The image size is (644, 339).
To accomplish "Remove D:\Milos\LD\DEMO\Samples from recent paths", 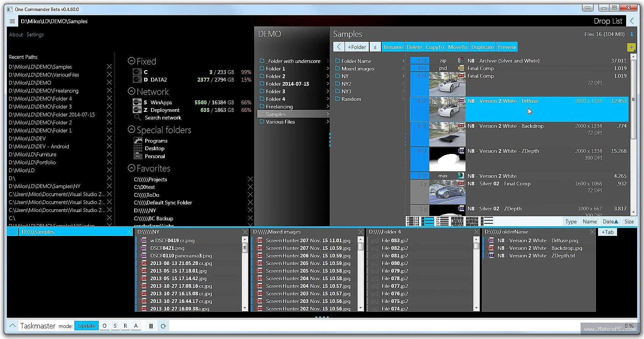I will tap(109, 67).
